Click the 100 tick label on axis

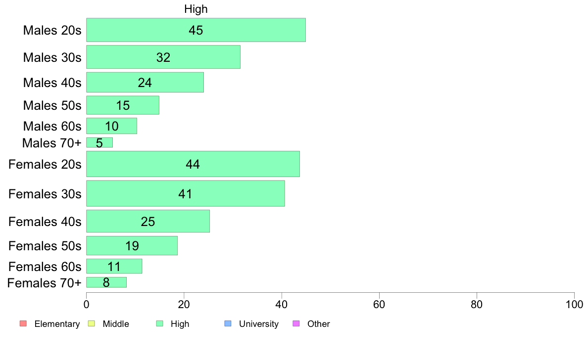coord(574,304)
